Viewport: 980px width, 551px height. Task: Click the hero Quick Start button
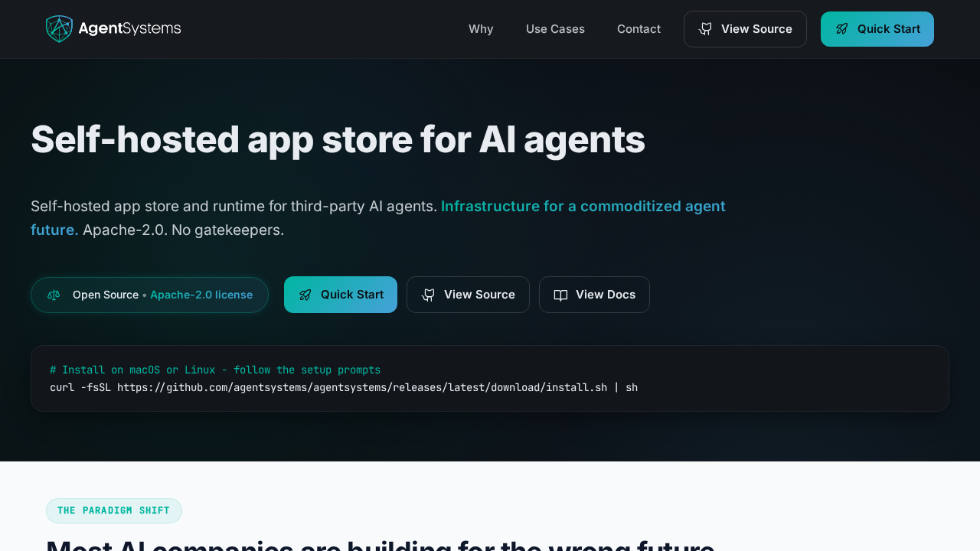[x=341, y=295]
